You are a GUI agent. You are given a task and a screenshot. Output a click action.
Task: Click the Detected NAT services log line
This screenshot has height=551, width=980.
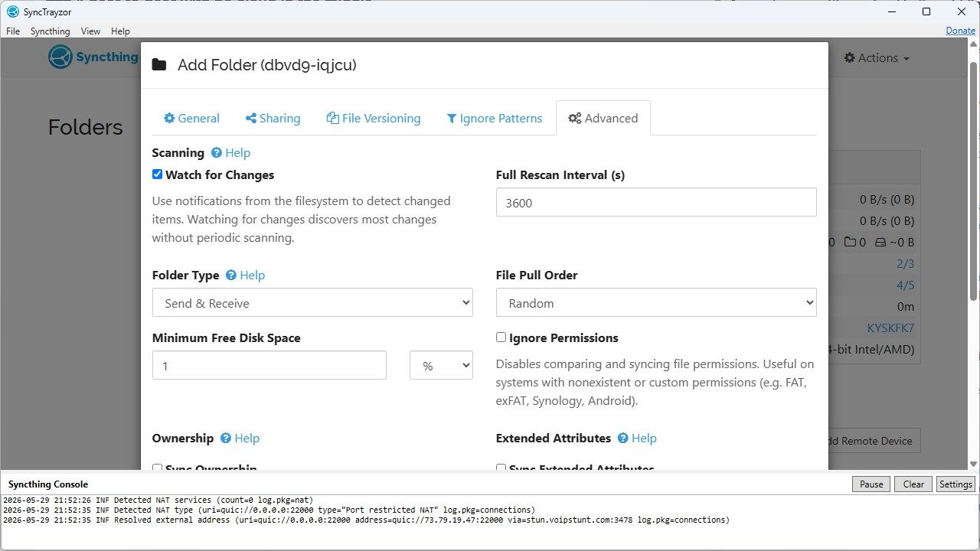click(158, 500)
